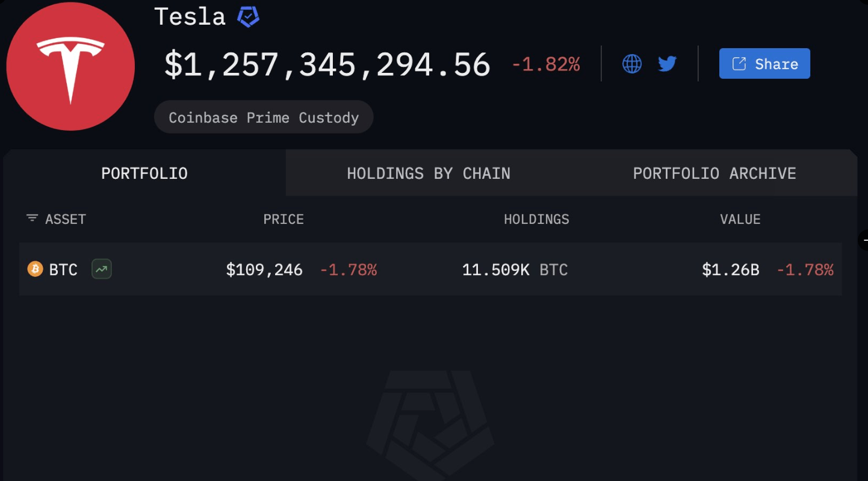
Task: Open the green BTC price chart icon
Action: 102,269
